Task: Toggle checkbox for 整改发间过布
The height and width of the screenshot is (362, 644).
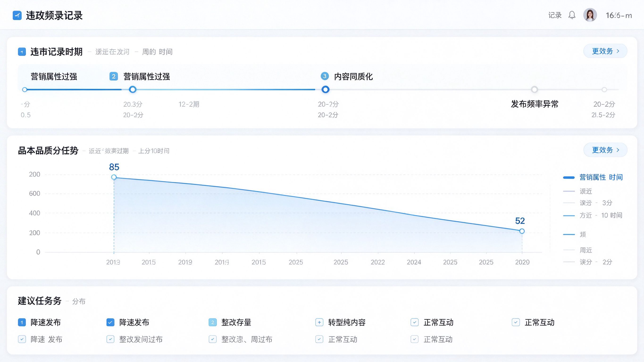Action: click(x=110, y=339)
